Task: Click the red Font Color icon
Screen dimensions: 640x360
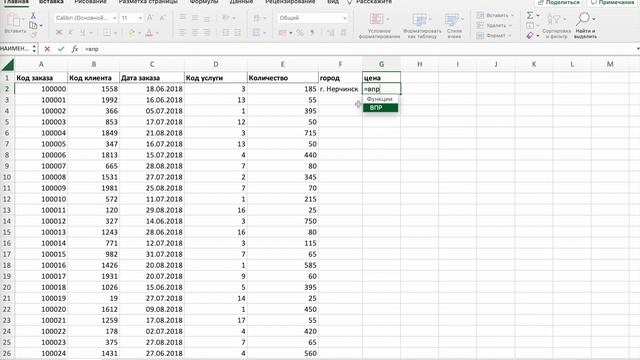Action: click(149, 33)
